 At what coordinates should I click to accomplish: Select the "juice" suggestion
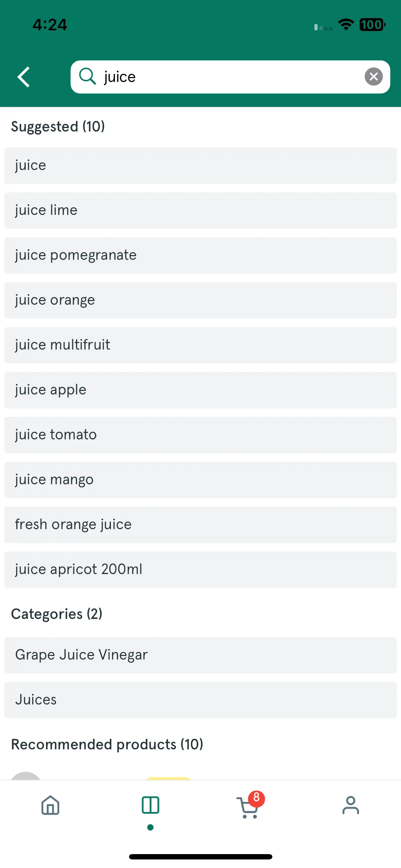[200, 166]
